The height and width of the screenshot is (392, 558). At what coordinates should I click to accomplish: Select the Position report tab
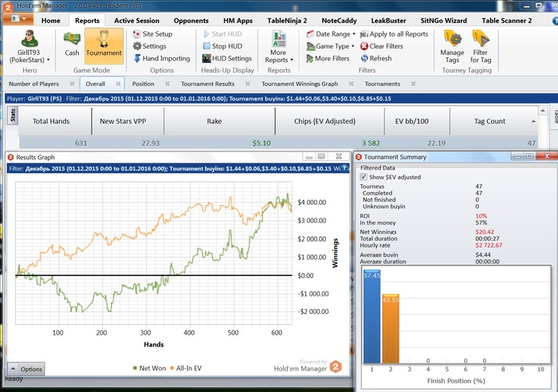[x=143, y=84]
